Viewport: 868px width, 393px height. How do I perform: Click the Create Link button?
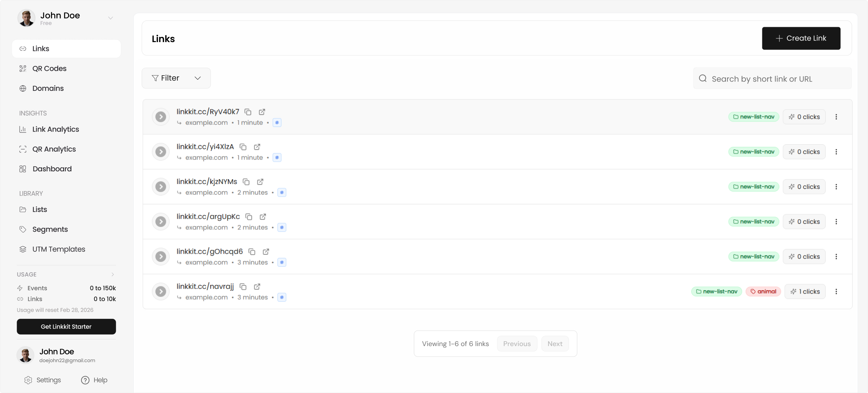click(x=801, y=38)
